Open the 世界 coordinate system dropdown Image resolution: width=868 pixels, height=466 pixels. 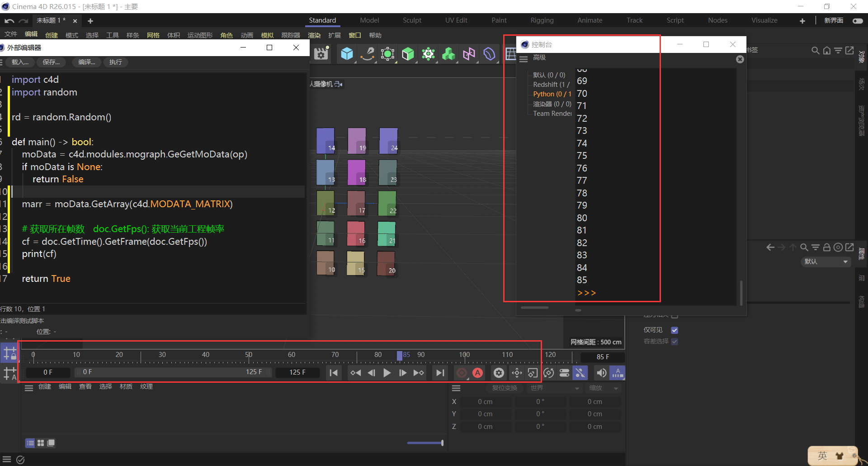(554, 388)
